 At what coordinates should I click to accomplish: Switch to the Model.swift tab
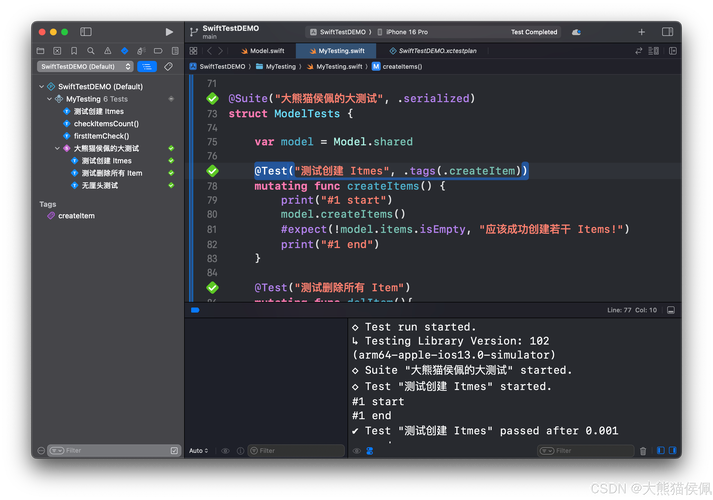pos(262,51)
